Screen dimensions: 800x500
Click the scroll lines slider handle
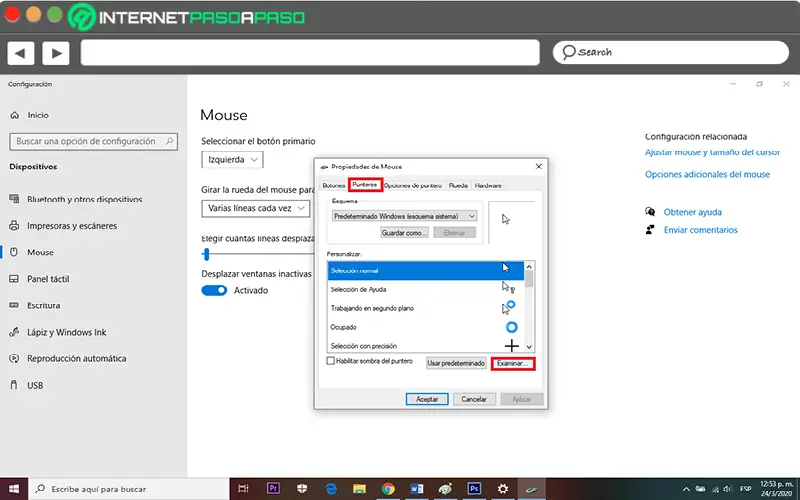(x=206, y=254)
